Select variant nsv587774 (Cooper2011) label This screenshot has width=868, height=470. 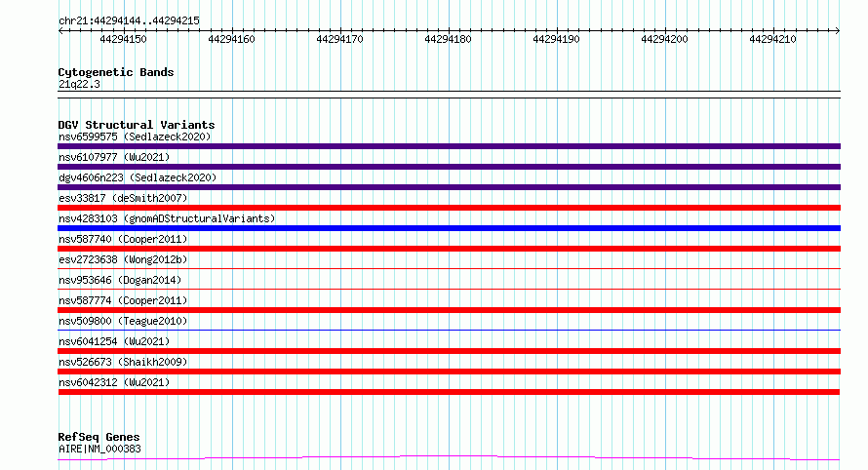coord(123,300)
